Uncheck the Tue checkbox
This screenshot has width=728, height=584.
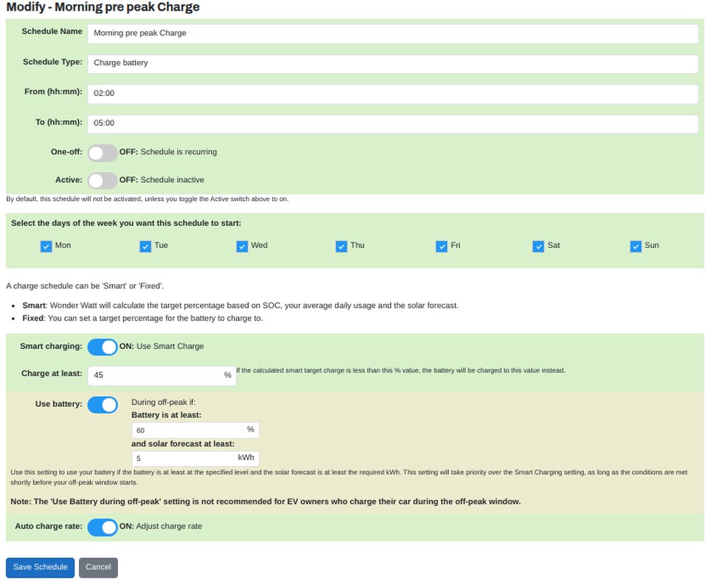[146, 247]
